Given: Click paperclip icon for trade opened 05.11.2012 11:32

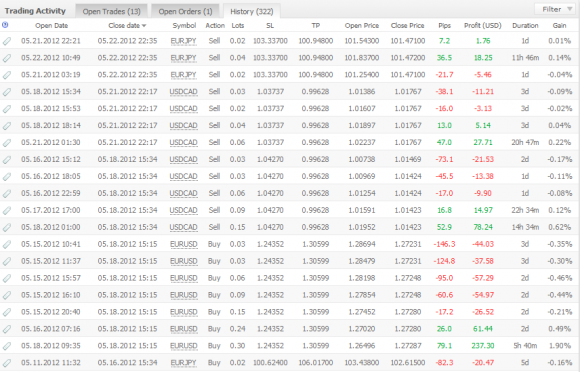Looking at the screenshot, I should [x=7, y=363].
